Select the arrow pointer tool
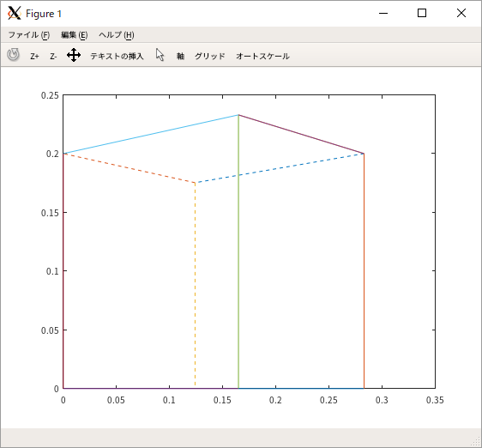Viewport: 482px width, 448px height. point(160,55)
